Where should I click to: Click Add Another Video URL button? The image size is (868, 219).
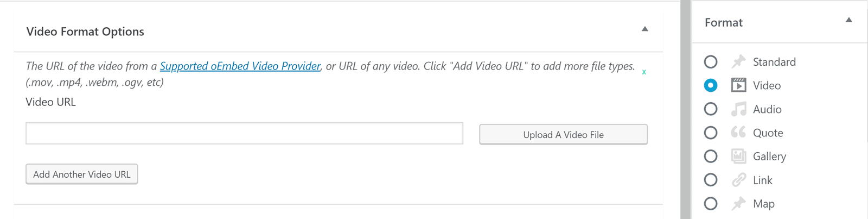point(82,174)
